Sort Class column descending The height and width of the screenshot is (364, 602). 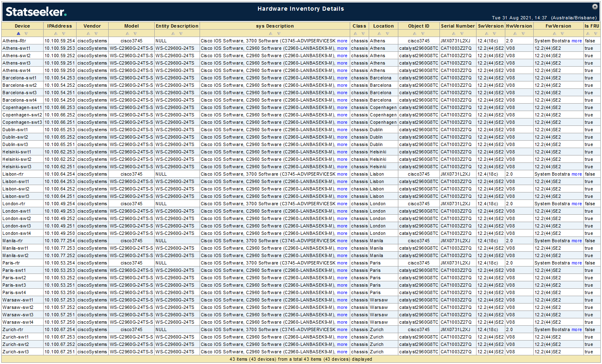[x=363, y=34]
